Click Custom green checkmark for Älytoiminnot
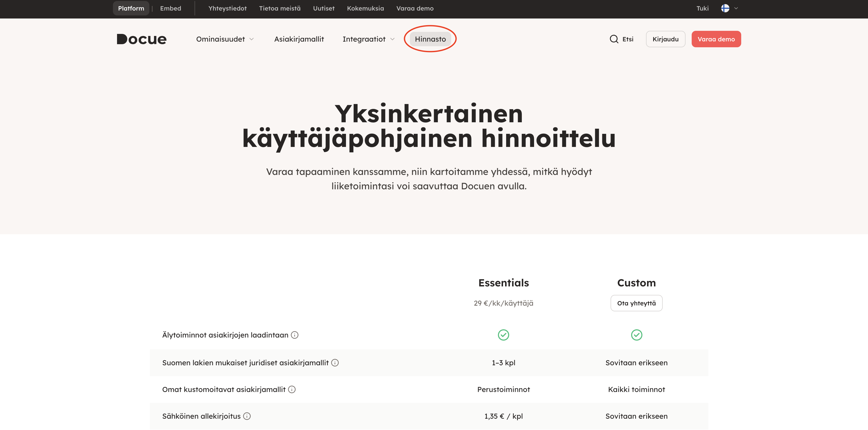Screen dimensions: 868x430 point(636,335)
